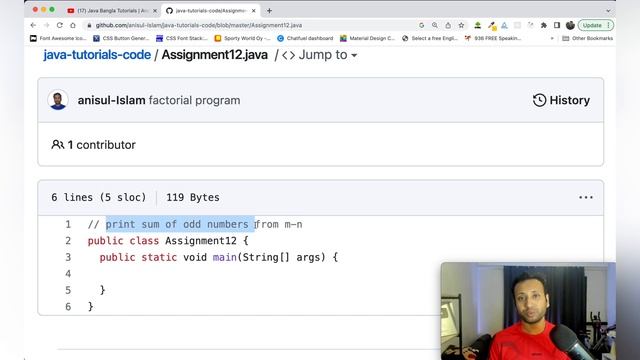Click the browser forward arrow

point(46,25)
